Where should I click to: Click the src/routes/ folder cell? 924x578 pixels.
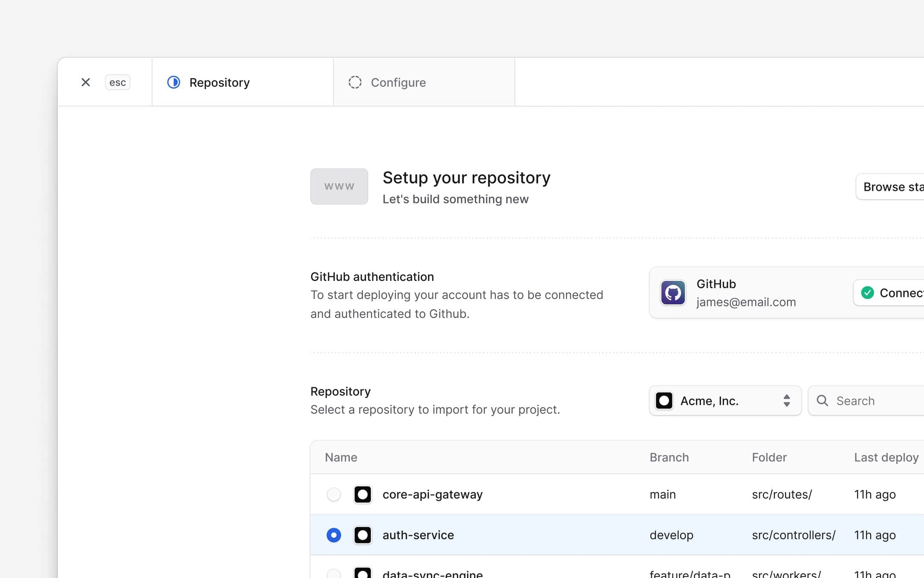[782, 495]
